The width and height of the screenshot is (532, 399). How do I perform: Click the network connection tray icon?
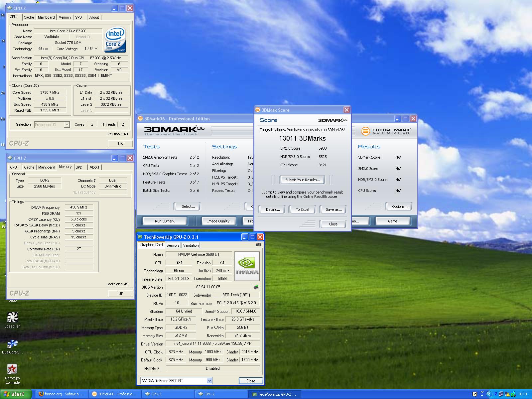tap(501, 394)
